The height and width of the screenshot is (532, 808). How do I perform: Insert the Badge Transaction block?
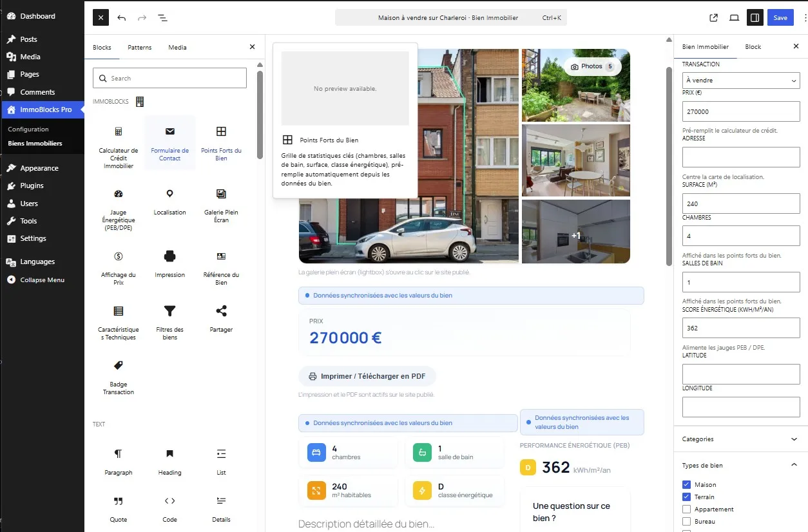tap(119, 377)
